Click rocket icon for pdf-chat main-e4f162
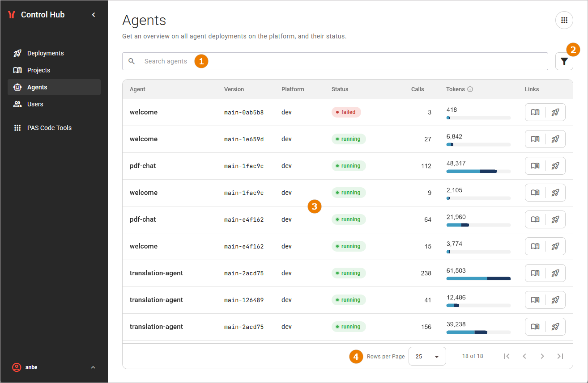Viewport: 588px width, 383px height. [555, 219]
